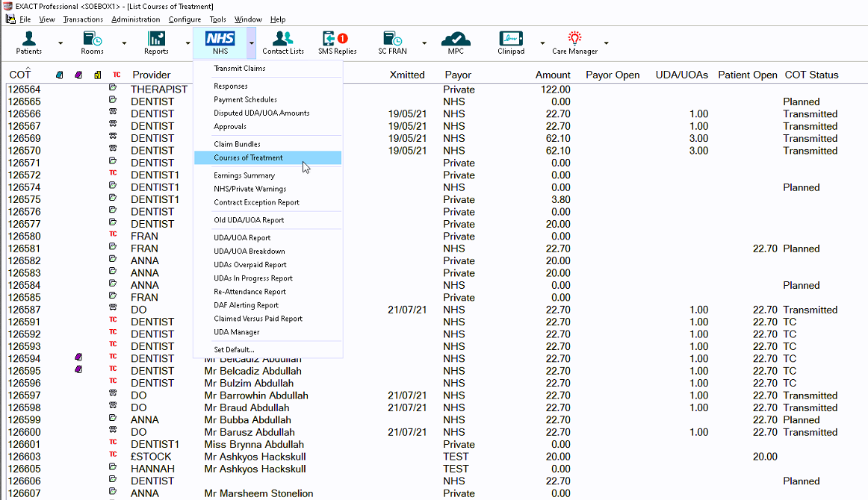Image resolution: width=868 pixels, height=500 pixels.
Task: Expand the Reports dropdown arrow
Action: (187, 43)
